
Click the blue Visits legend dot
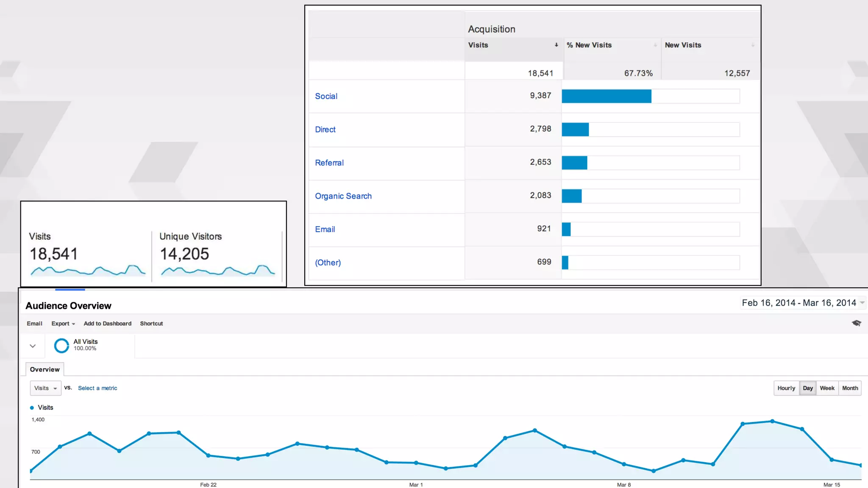point(32,408)
